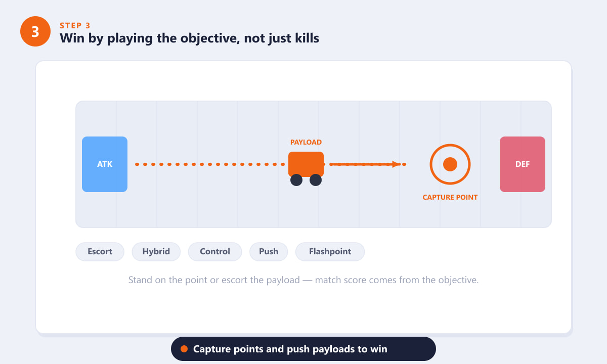Click the PAYLOAD label text

tap(306, 143)
